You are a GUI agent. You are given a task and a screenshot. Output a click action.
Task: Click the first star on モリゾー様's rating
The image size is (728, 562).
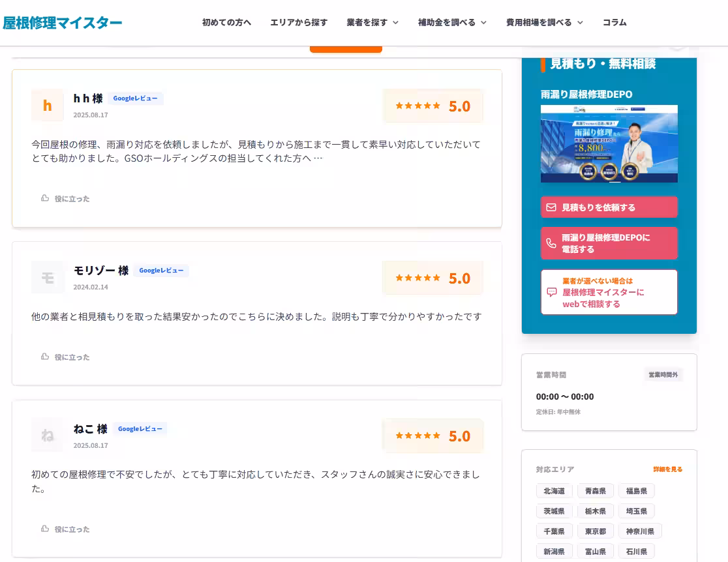(398, 277)
